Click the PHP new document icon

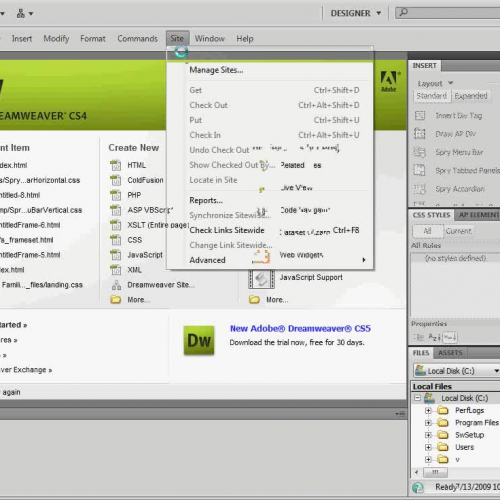pyautogui.click(x=116, y=195)
